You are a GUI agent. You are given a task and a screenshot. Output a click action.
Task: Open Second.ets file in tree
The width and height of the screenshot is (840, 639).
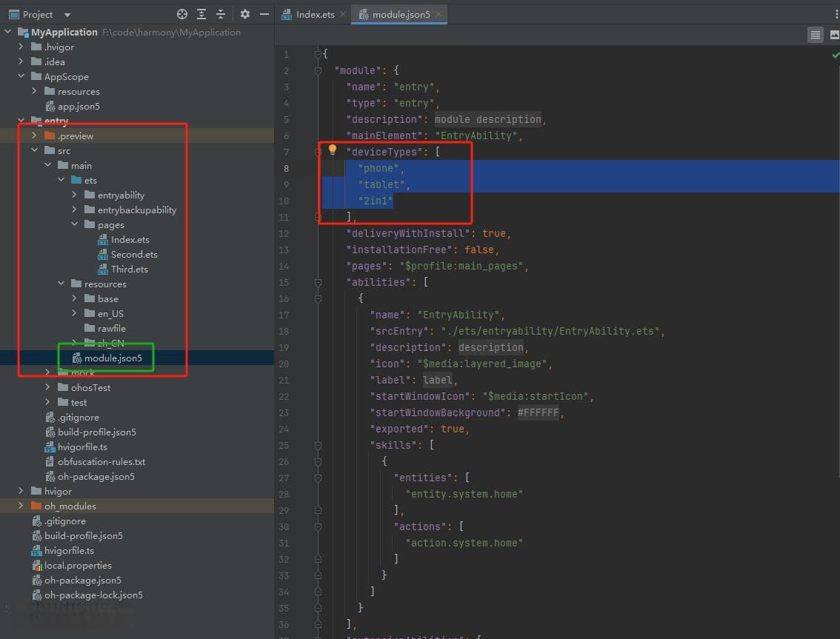click(x=134, y=255)
